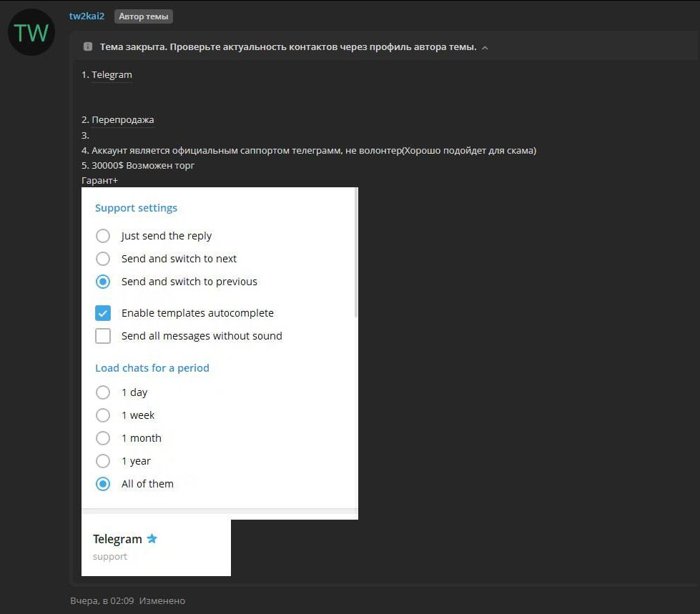The width and height of the screenshot is (700, 614).
Task: Click the "Гарант+" text
Action: pos(99,180)
